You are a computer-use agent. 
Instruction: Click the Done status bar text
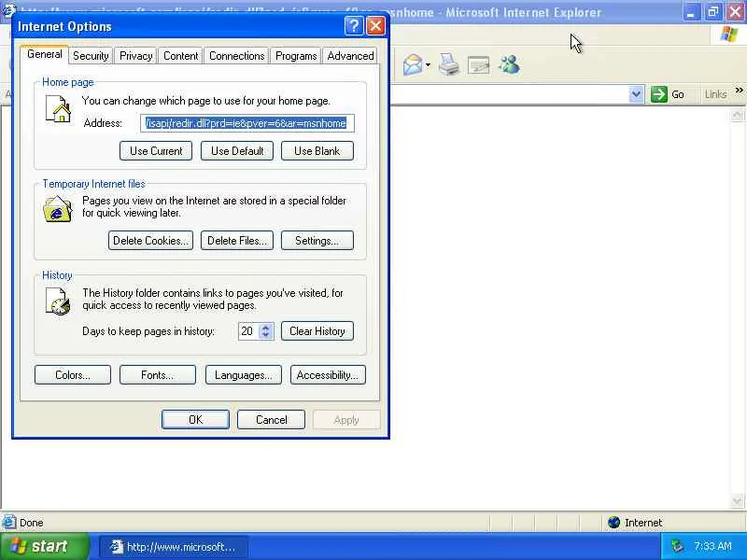coord(32,523)
